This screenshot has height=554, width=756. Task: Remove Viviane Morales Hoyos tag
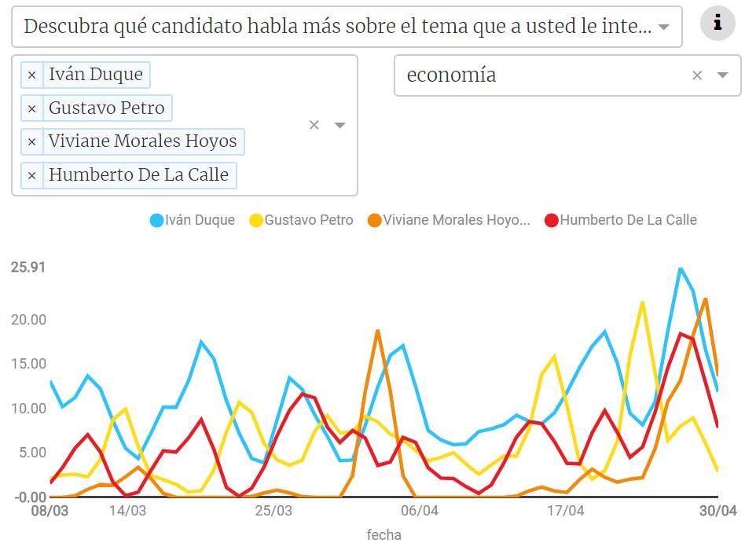[x=31, y=142]
